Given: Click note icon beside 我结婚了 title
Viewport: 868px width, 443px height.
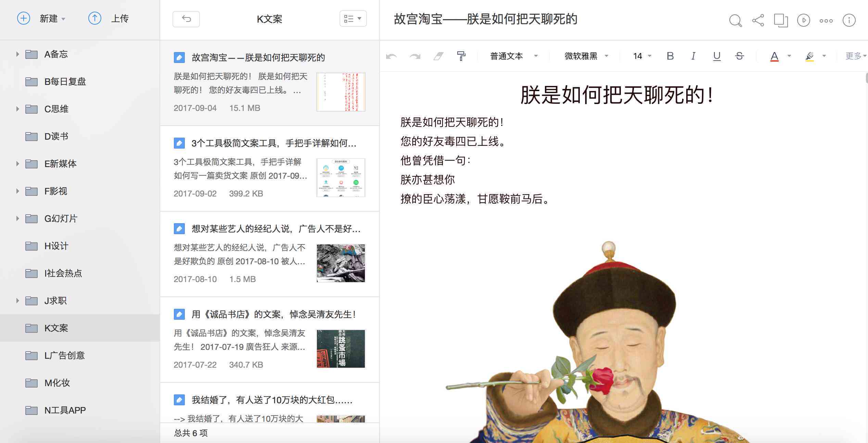Looking at the screenshot, I should click(179, 400).
